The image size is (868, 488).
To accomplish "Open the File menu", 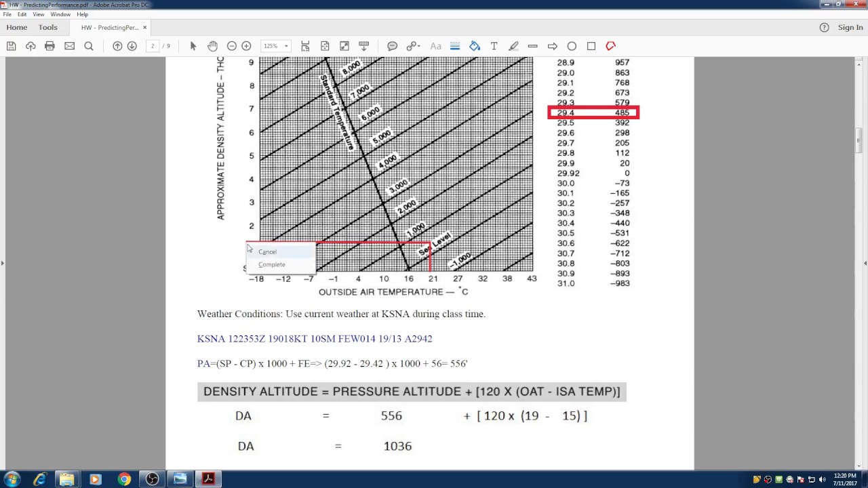I will click(7, 14).
